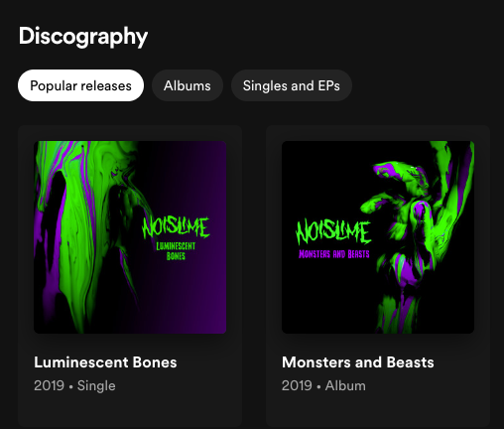Select the 2019 Album subtitle text

pyautogui.click(x=323, y=386)
